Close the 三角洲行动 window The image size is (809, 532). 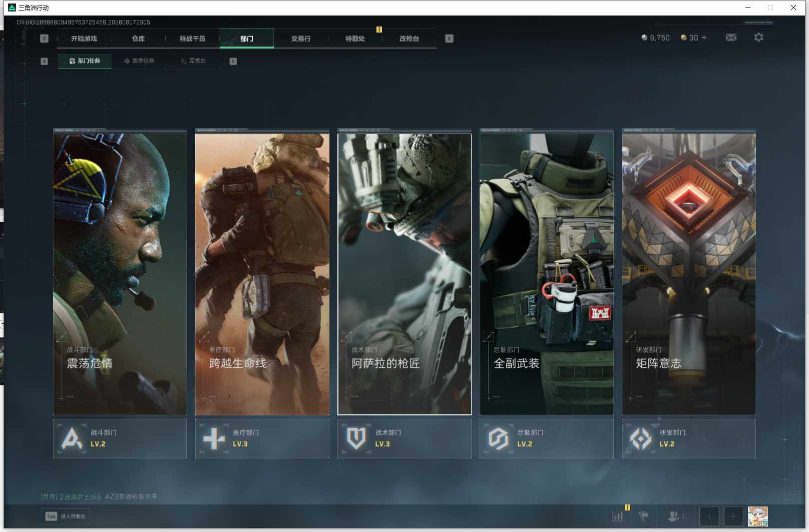click(x=793, y=8)
